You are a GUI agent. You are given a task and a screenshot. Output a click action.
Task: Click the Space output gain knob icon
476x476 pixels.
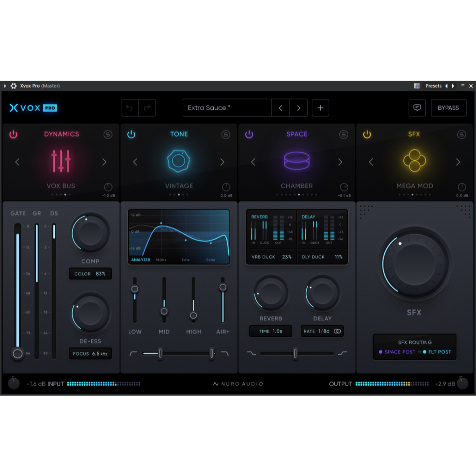click(x=344, y=187)
